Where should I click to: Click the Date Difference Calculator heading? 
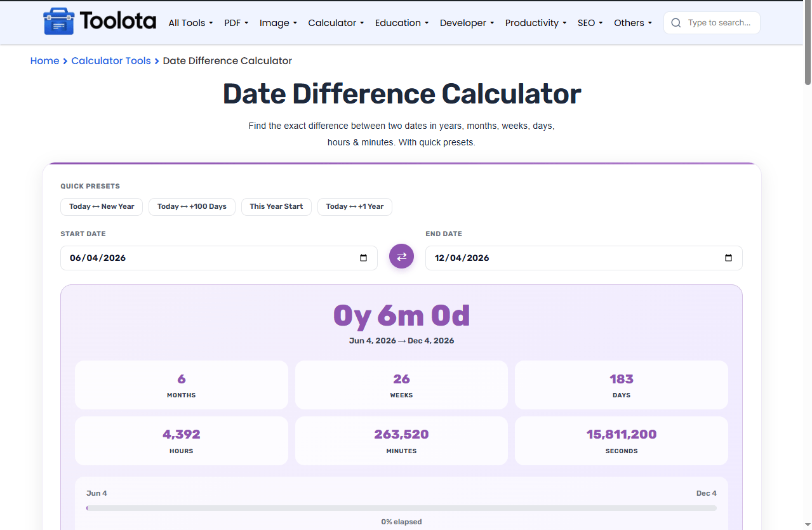click(x=401, y=94)
